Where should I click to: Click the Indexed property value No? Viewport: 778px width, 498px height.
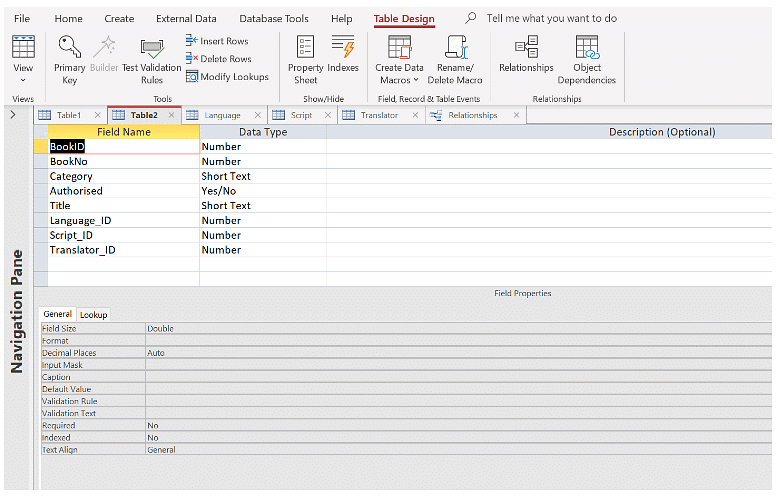tap(458, 437)
